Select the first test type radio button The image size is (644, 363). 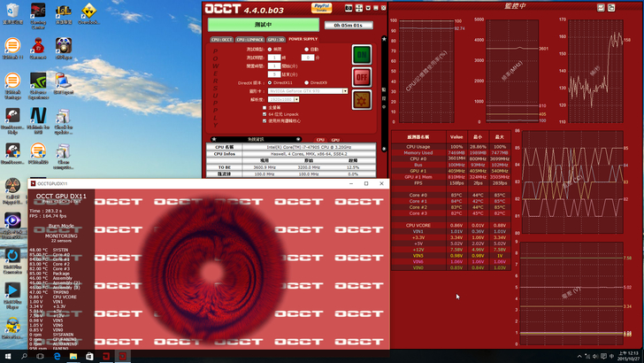pos(270,50)
